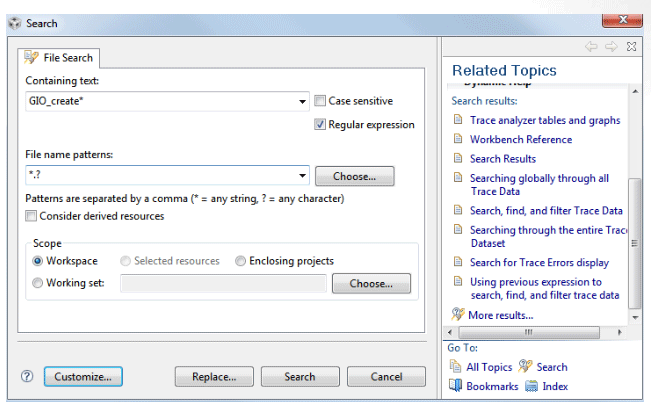Click the Customize... button
Screen dimensions: 651x409
[x=88, y=377]
